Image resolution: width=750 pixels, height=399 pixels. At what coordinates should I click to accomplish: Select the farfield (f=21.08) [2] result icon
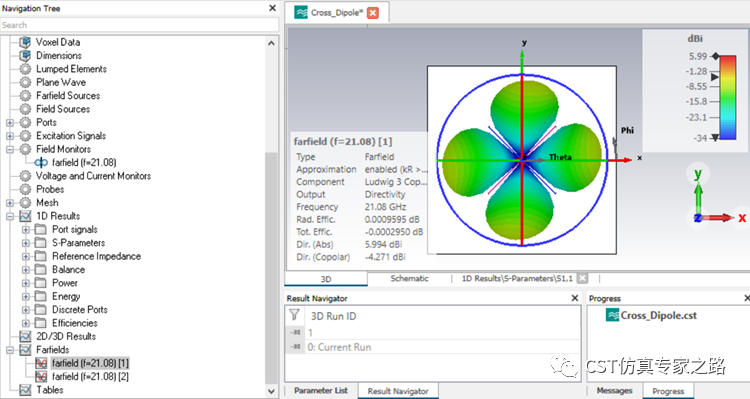click(x=41, y=377)
